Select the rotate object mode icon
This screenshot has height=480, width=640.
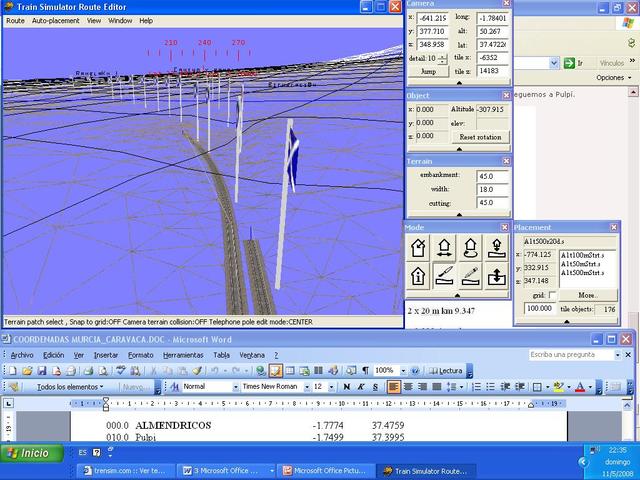[471, 248]
